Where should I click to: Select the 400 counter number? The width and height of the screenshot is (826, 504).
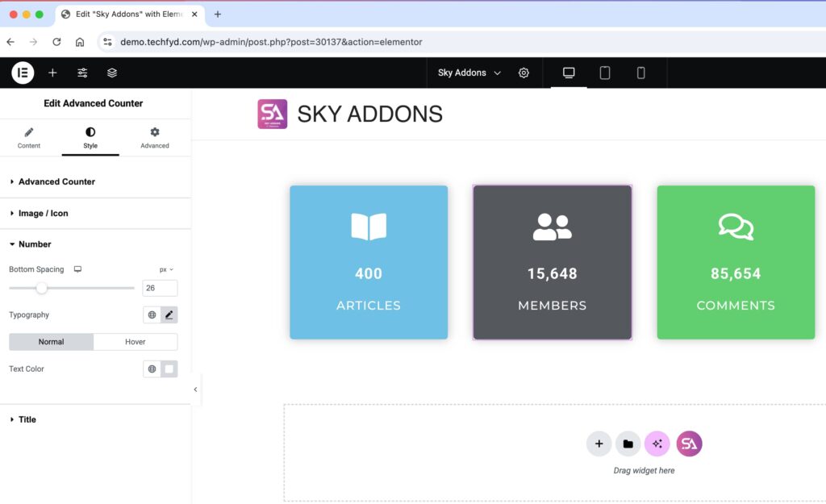[369, 274]
